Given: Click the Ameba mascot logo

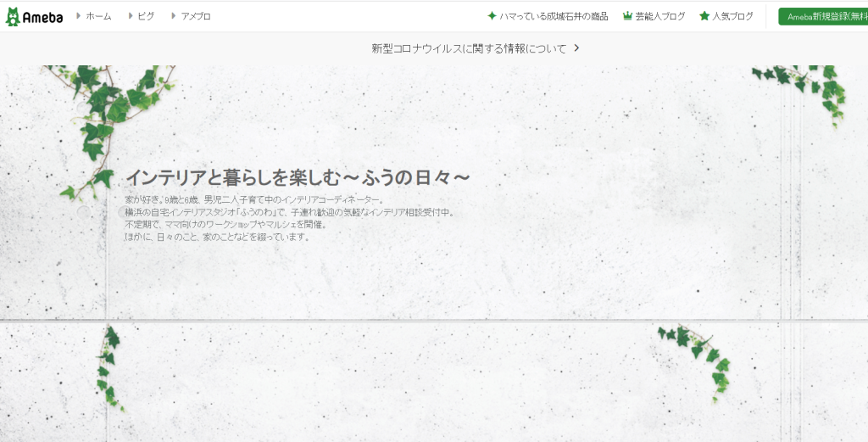Looking at the screenshot, I should tap(12, 17).
